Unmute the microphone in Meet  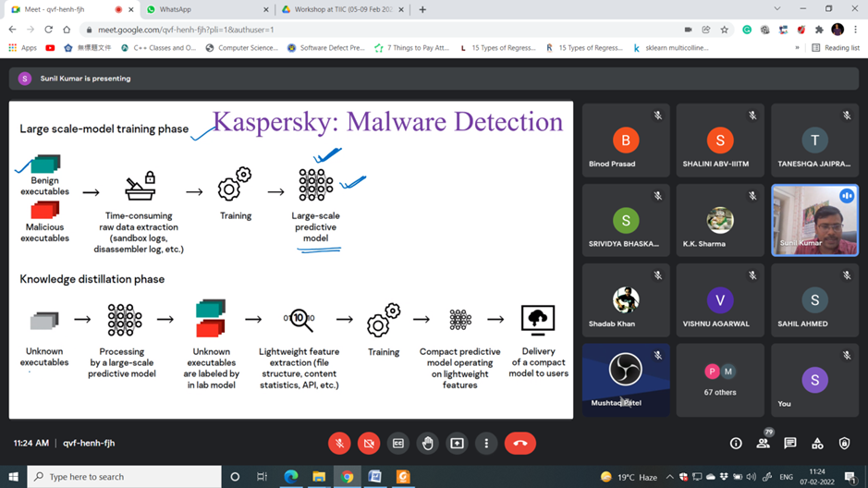339,444
